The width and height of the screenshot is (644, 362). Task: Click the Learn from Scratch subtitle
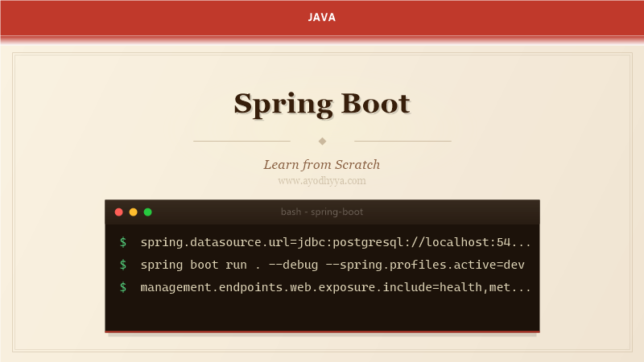322,165
